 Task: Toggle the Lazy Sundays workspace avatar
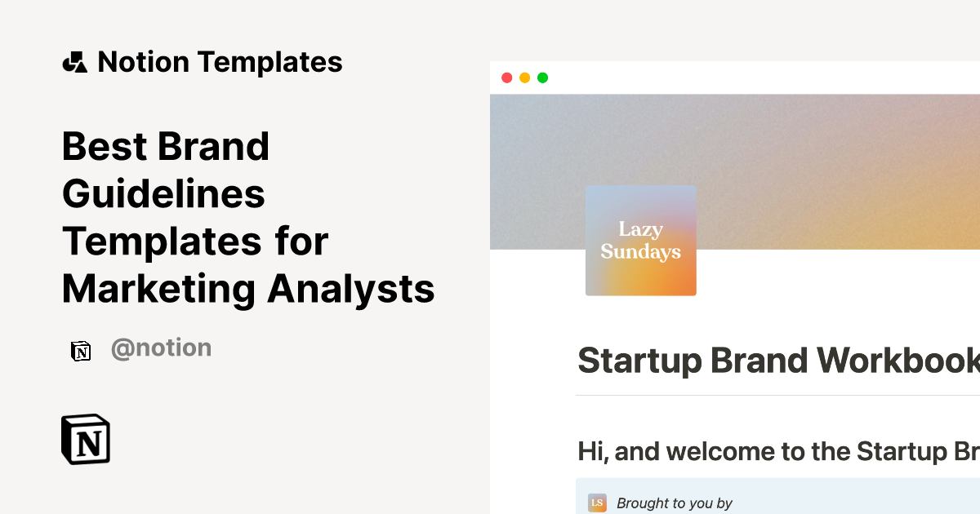pos(640,240)
